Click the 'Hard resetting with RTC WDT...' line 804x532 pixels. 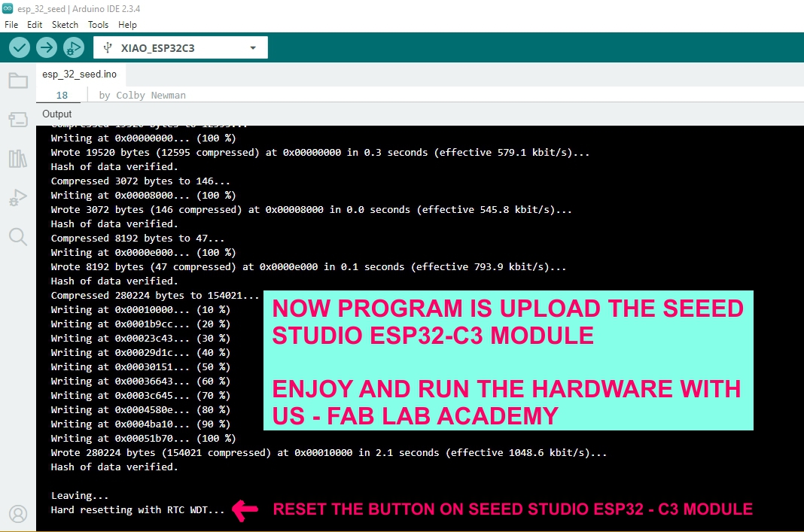click(138, 510)
